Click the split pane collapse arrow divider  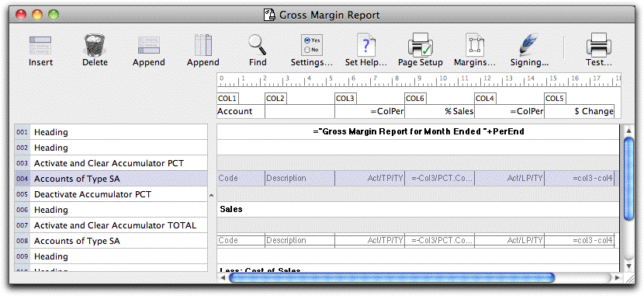[212, 196]
